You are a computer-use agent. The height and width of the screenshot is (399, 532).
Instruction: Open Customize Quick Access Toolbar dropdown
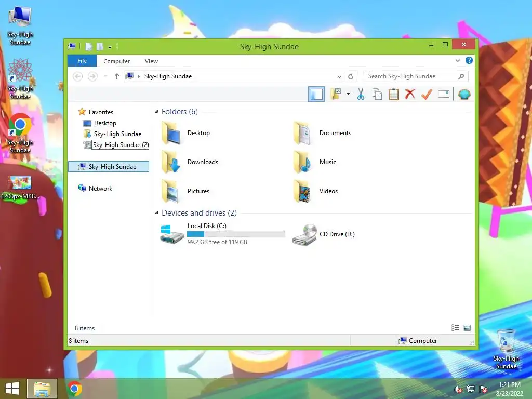[110, 47]
